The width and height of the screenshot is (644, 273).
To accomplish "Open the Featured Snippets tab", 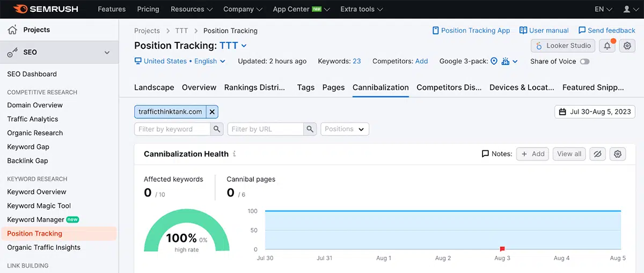I will pos(593,87).
